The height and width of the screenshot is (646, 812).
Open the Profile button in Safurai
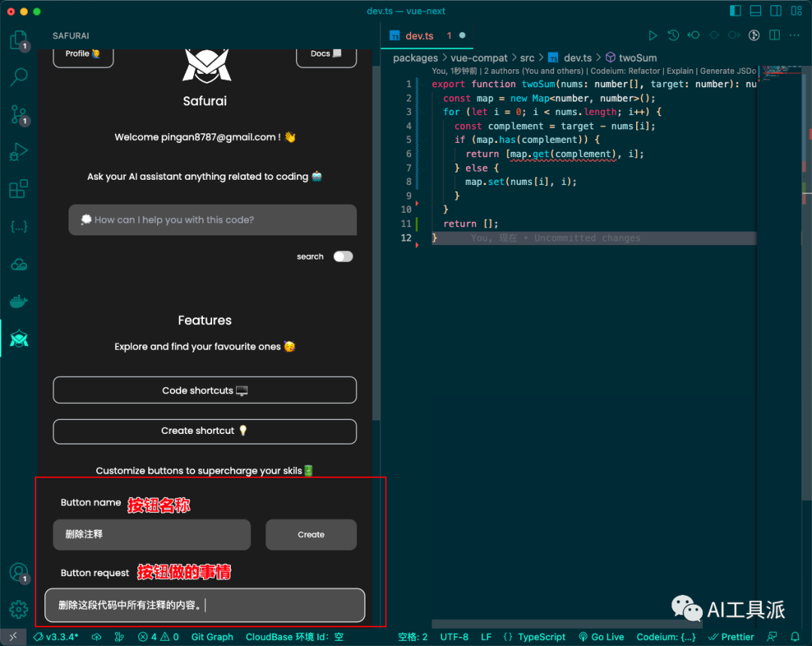pyautogui.click(x=83, y=56)
